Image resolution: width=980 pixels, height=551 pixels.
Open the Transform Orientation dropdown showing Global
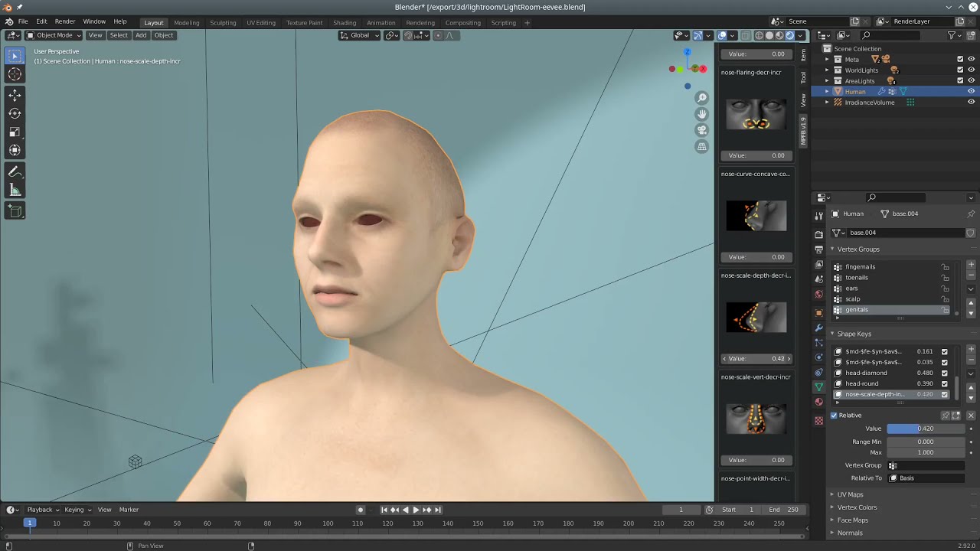[359, 35]
